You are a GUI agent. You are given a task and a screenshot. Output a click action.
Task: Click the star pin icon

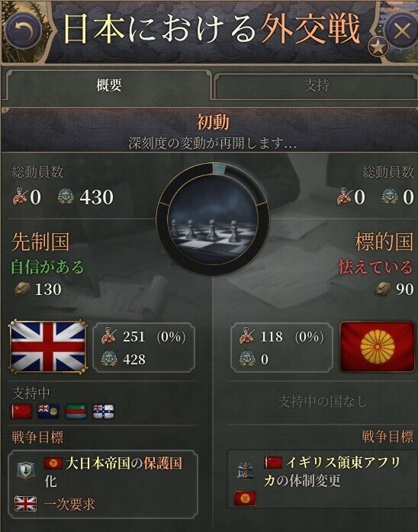[x=378, y=46]
